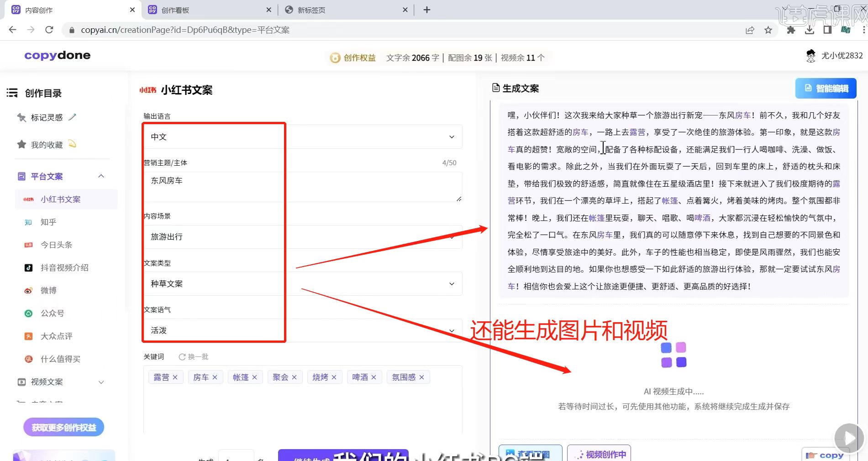This screenshot has height=461, width=868.
Task: Click the '4/50' character counter
Action: pyautogui.click(x=449, y=163)
